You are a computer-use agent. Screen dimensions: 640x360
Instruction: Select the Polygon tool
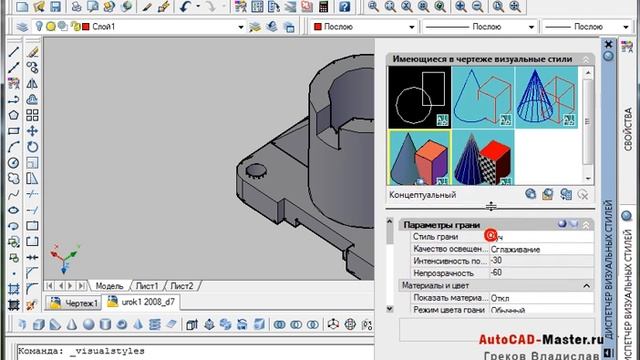(x=13, y=115)
